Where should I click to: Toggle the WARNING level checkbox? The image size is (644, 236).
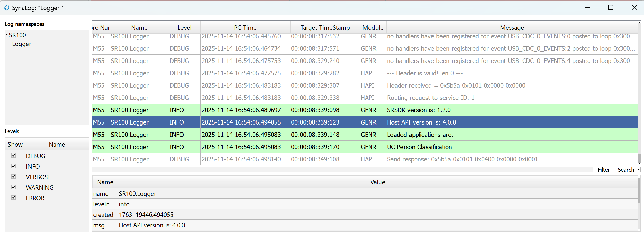click(14, 187)
